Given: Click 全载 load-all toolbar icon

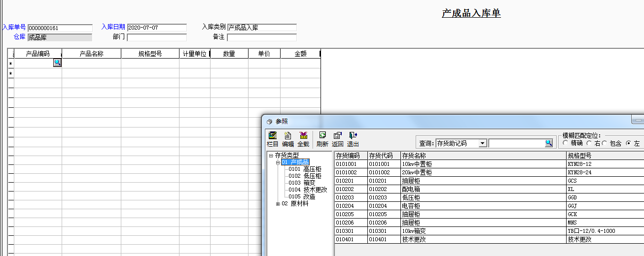Looking at the screenshot, I should click(x=303, y=139).
